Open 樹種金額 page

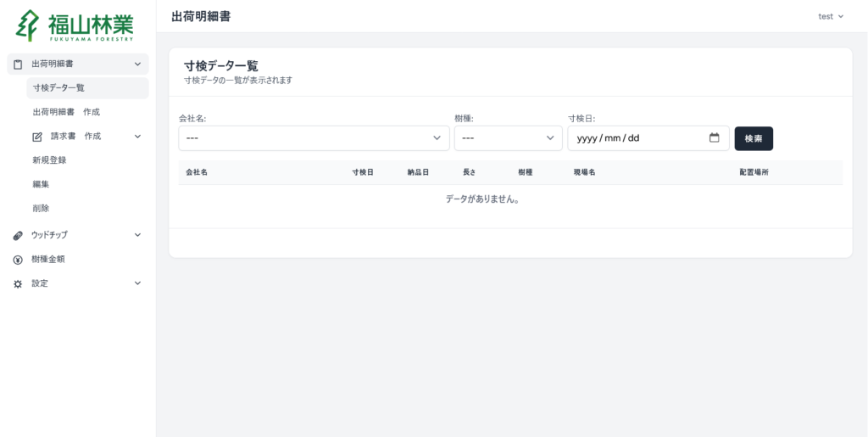pyautogui.click(x=48, y=259)
